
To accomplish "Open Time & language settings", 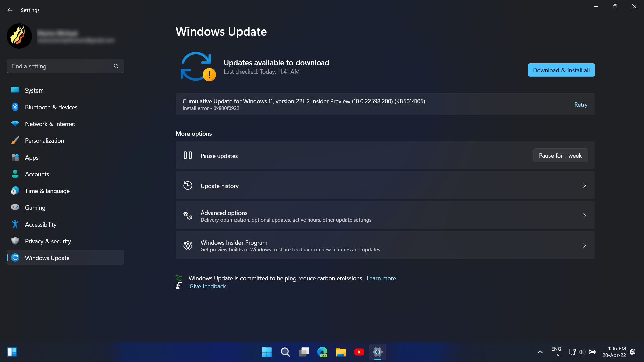I will coord(65,191).
